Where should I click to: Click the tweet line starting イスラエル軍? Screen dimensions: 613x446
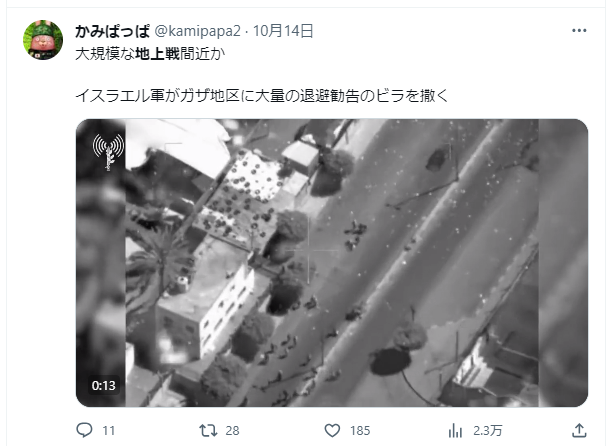(x=262, y=96)
